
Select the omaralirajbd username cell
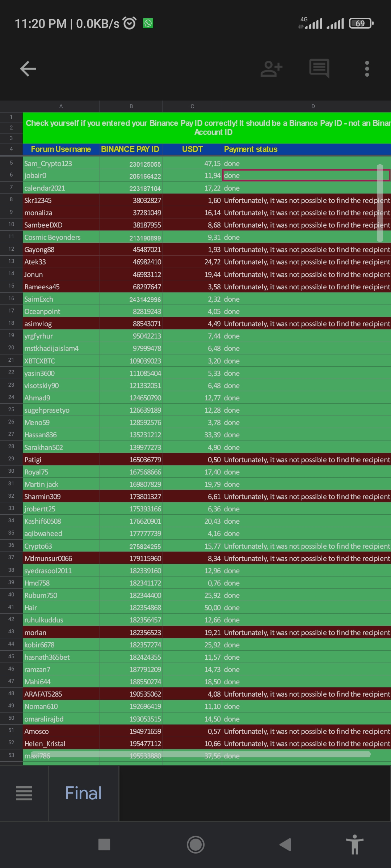tap(61, 719)
